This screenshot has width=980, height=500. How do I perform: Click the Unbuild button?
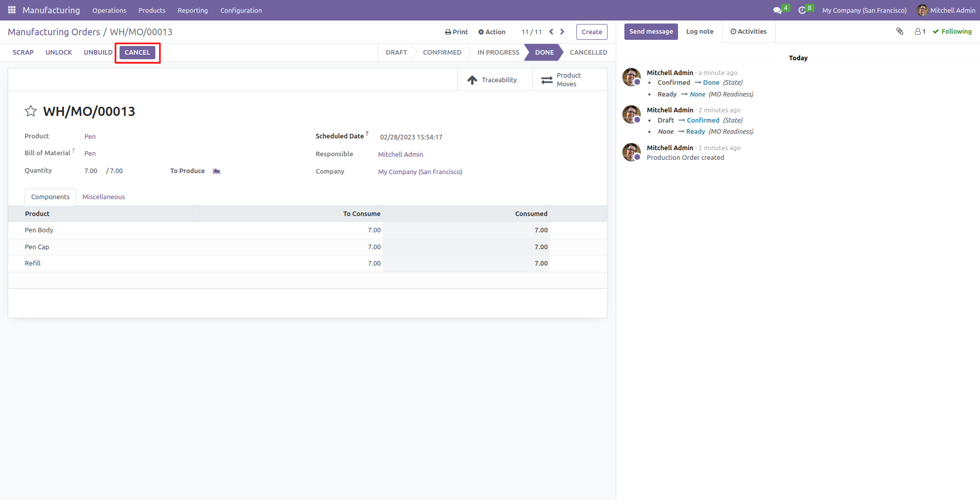tap(98, 53)
